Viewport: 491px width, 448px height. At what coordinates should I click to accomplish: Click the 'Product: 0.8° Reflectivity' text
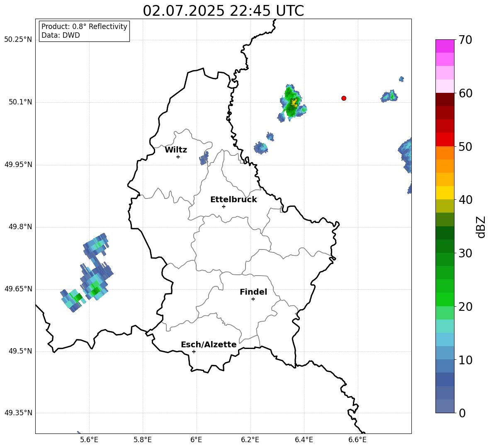[84, 27]
